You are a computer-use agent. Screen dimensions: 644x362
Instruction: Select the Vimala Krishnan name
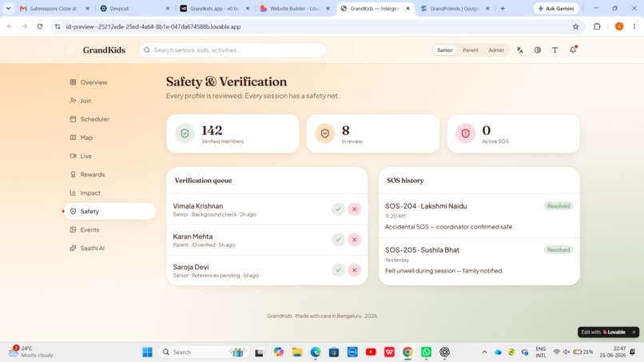(x=198, y=206)
